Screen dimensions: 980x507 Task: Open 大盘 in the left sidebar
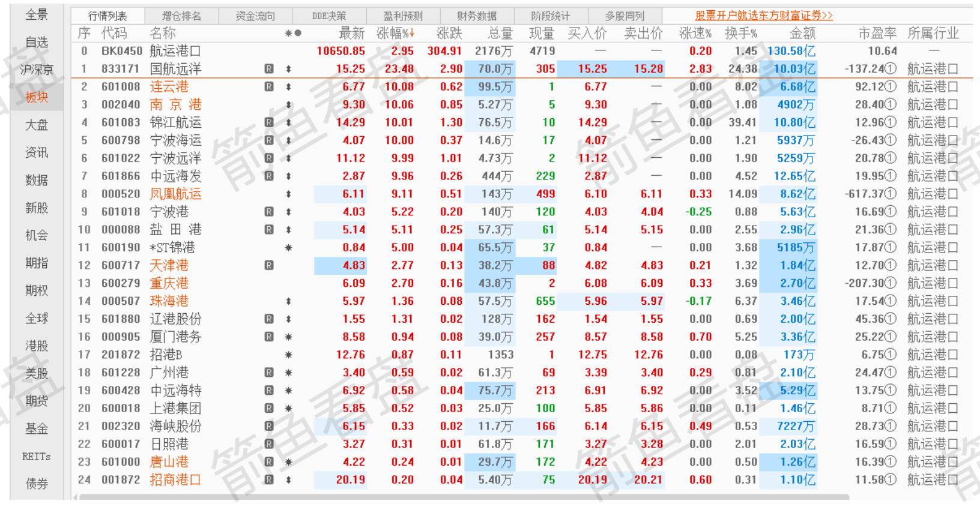coord(37,125)
